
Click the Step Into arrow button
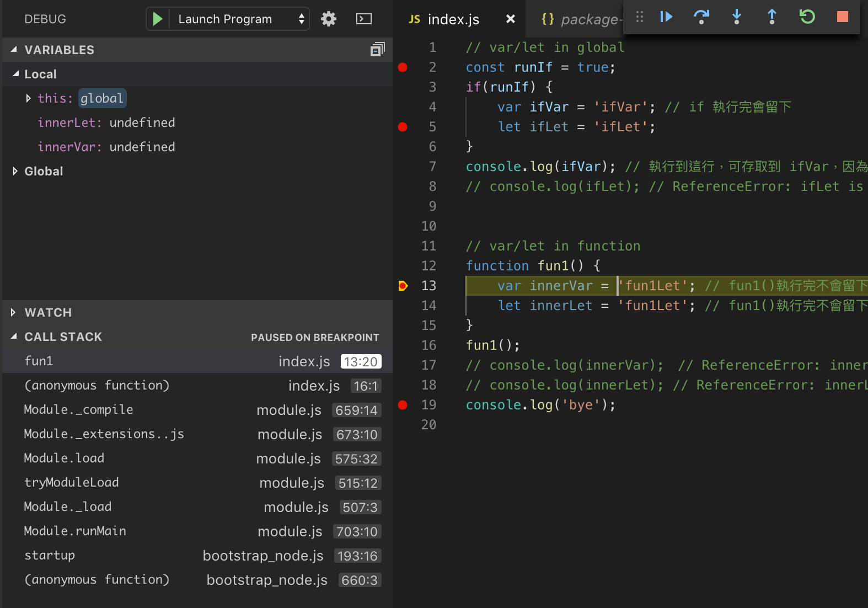736,17
